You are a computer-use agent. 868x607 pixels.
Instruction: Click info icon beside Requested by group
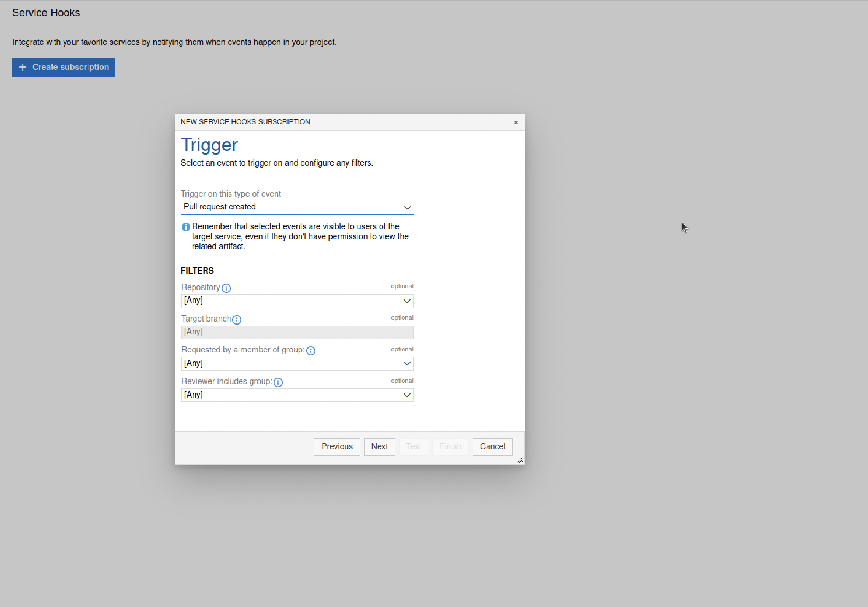tap(311, 351)
